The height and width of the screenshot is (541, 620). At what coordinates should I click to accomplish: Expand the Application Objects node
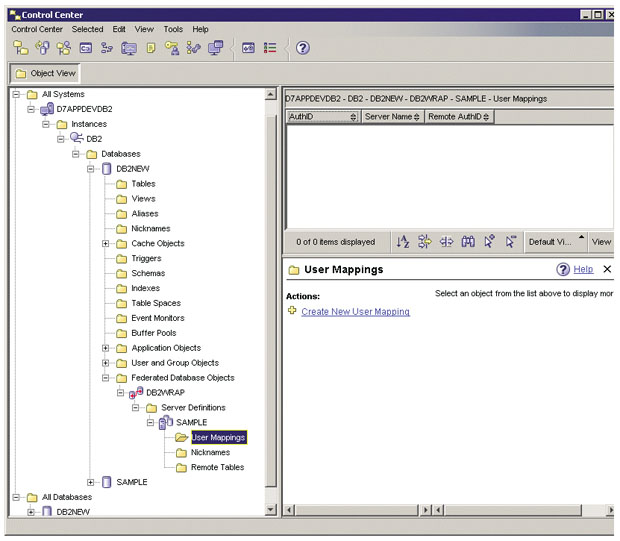click(106, 348)
